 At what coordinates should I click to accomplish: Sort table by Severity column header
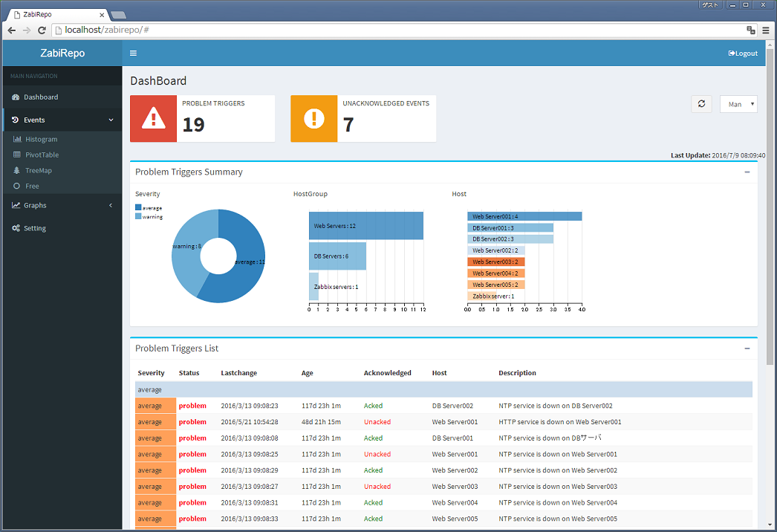[x=151, y=373]
